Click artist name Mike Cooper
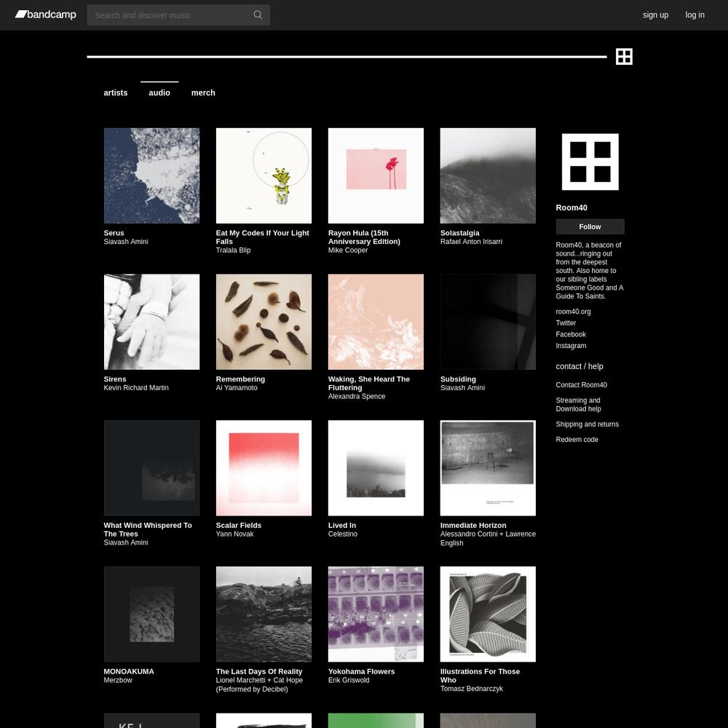Image resolution: width=728 pixels, height=728 pixels. tap(348, 250)
